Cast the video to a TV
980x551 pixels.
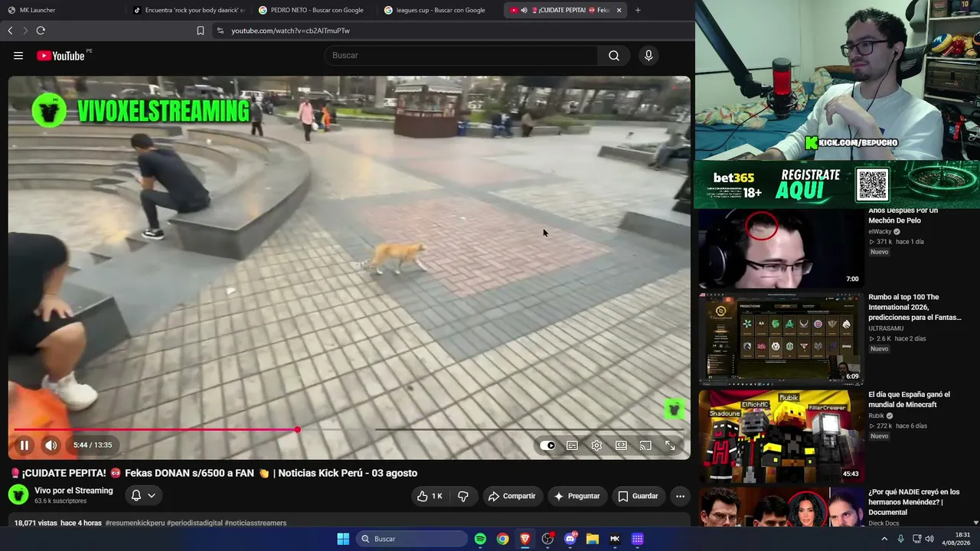(645, 445)
